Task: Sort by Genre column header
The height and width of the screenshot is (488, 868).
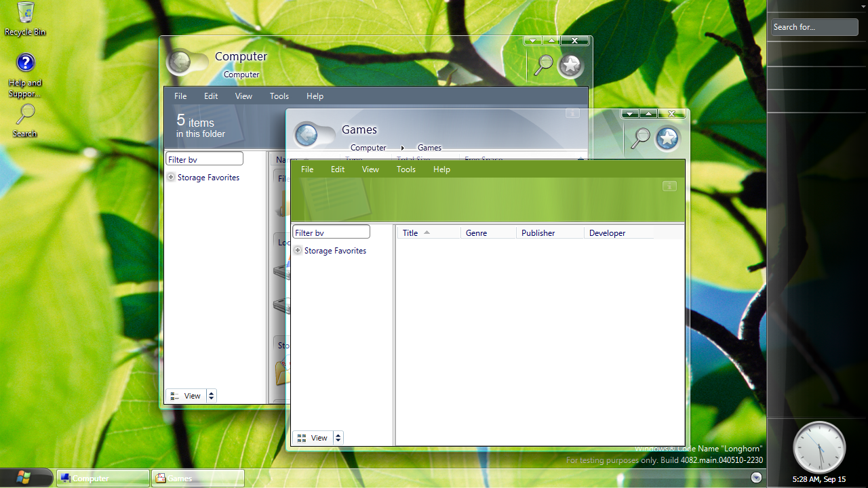Action: tap(488, 232)
